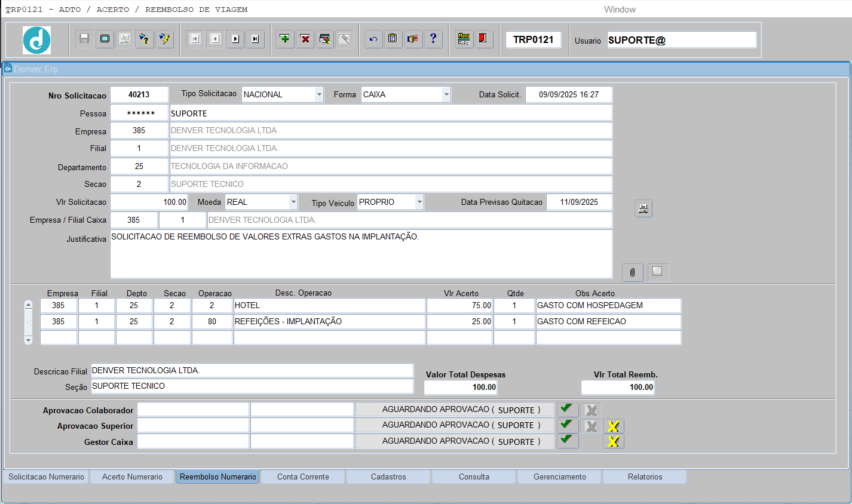Click the undo arrow icon in toolbar
The height and width of the screenshot is (504, 852).
[373, 39]
